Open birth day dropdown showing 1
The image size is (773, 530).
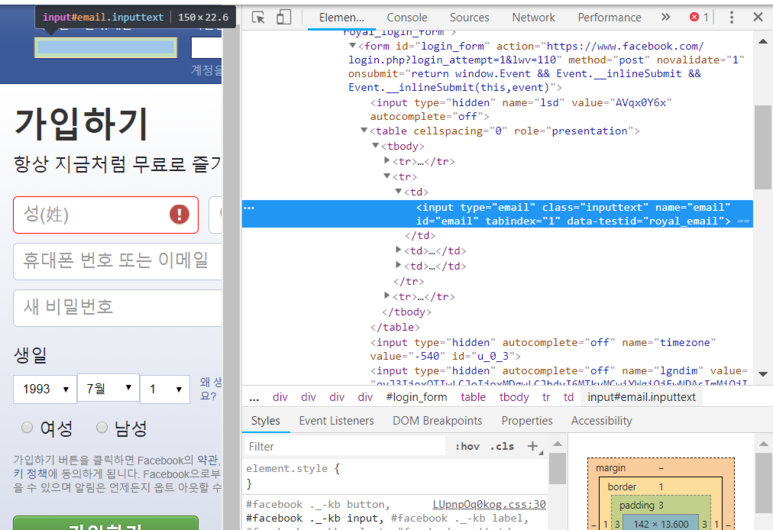(165, 389)
